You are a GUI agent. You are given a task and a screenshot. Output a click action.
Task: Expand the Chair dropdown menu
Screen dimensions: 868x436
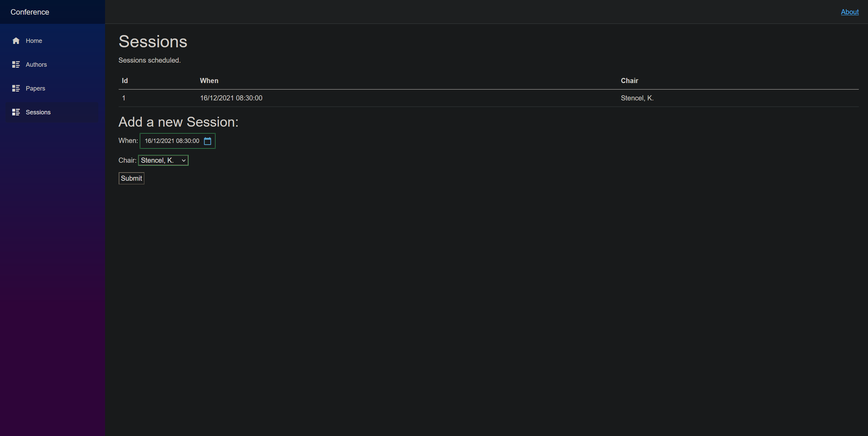point(183,160)
